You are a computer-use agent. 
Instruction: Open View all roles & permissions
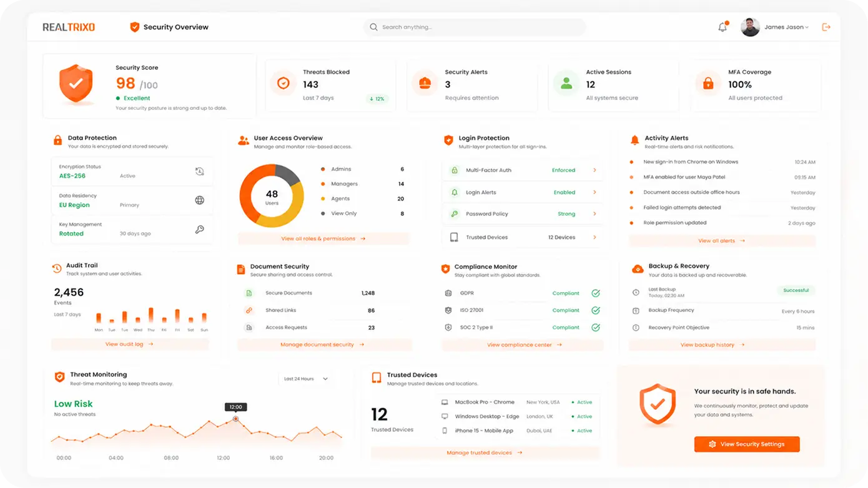pos(323,238)
